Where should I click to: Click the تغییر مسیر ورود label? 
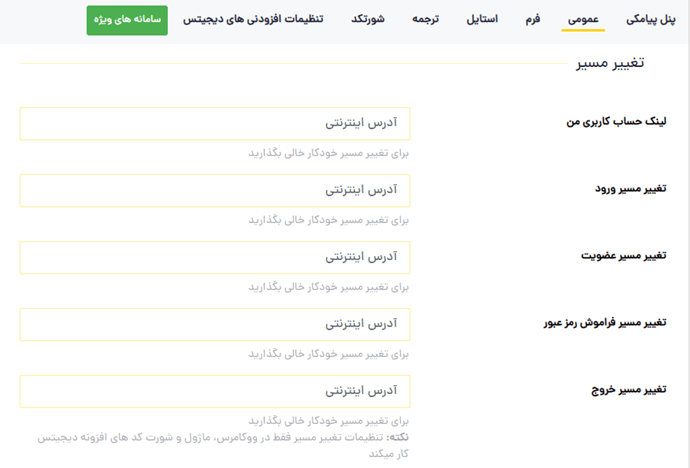(x=631, y=189)
